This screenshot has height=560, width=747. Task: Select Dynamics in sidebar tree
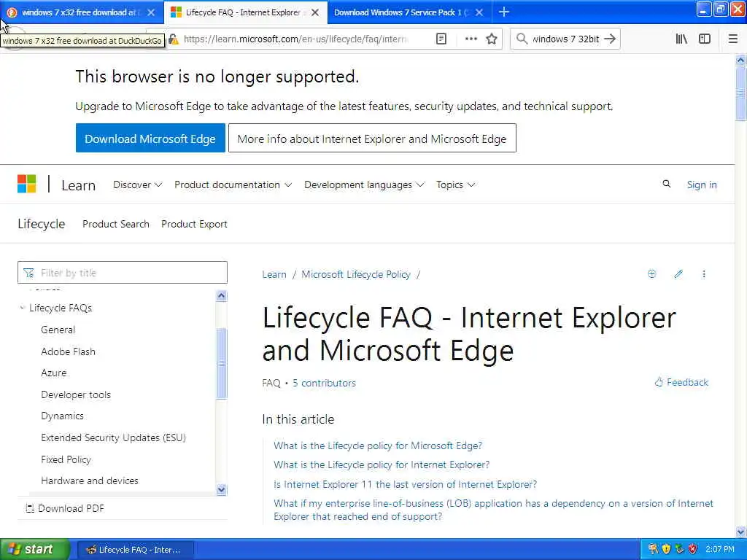point(63,416)
